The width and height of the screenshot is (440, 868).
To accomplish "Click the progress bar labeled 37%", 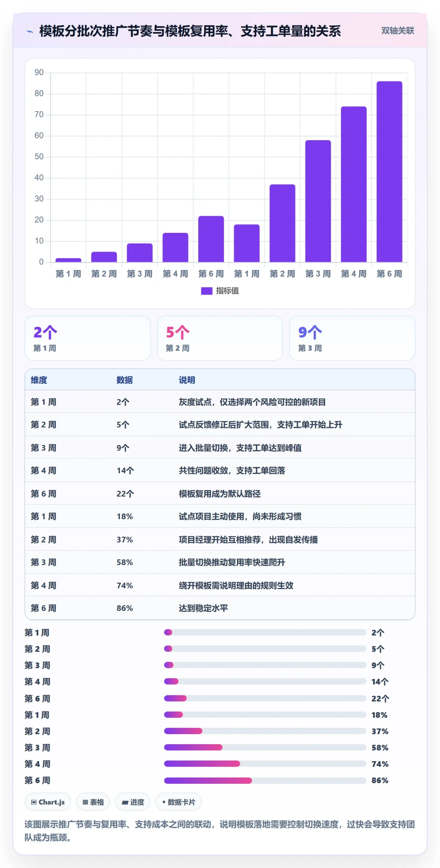I will 265,731.
